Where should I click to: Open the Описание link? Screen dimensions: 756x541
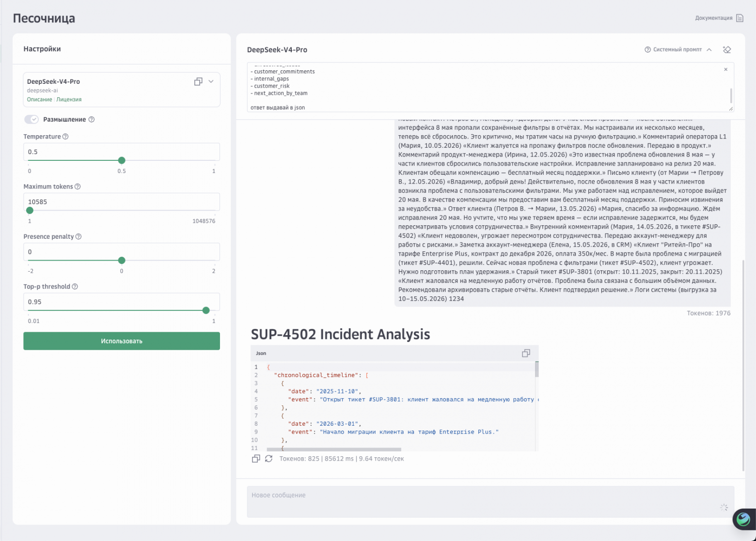tap(39, 99)
